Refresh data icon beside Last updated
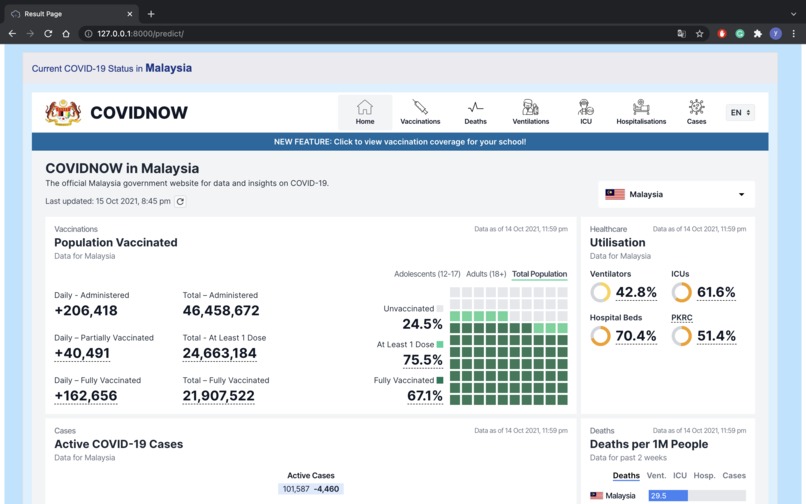The width and height of the screenshot is (806, 504). [180, 202]
